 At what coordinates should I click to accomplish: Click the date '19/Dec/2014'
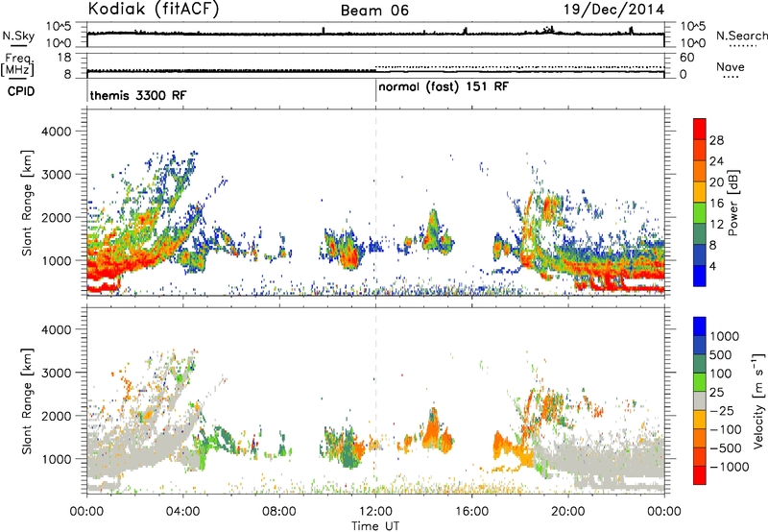coord(614,10)
